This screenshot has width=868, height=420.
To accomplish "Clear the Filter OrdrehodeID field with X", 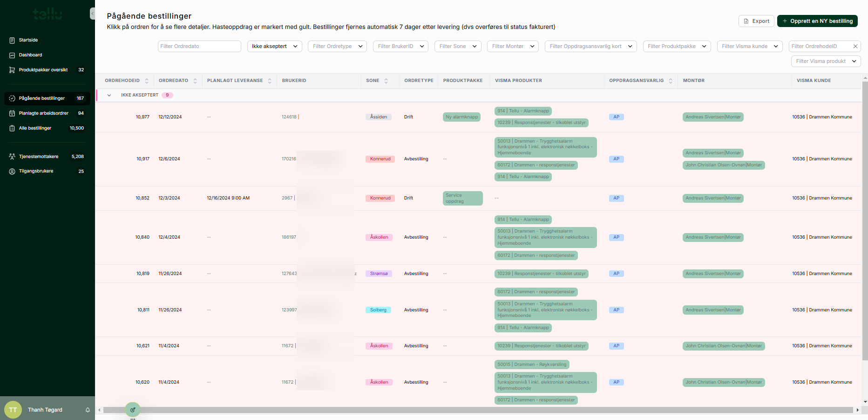I will (855, 46).
